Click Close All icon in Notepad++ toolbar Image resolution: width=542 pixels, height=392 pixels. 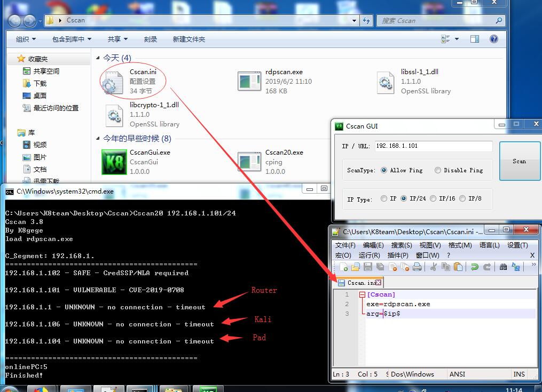[405, 267]
